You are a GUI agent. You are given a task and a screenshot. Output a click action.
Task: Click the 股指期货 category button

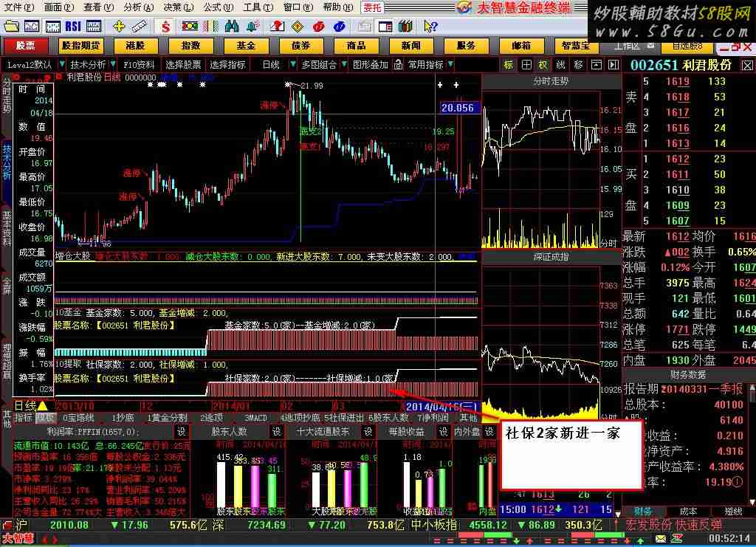tap(80, 45)
